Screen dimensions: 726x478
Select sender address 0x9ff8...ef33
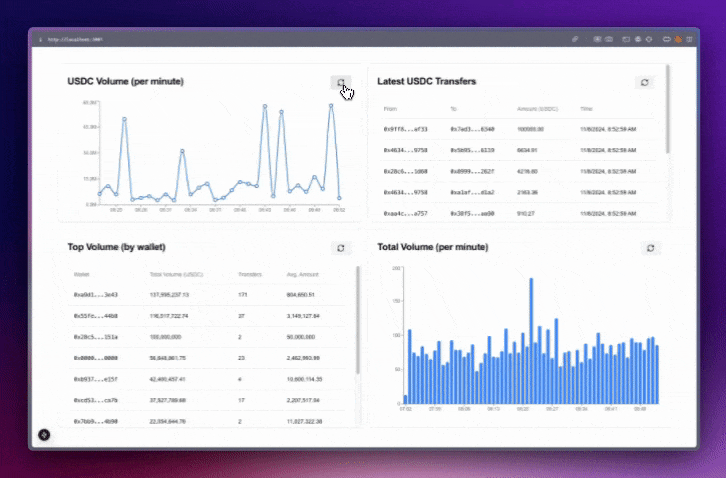point(406,129)
